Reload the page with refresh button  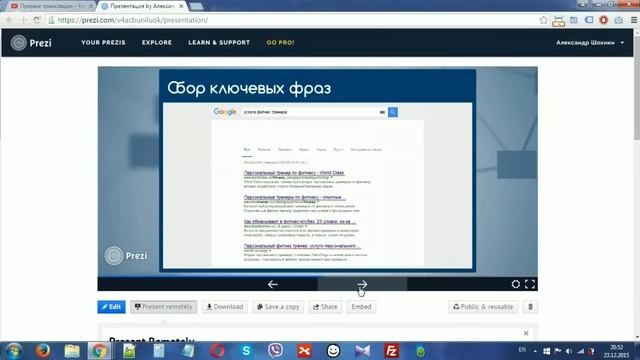click(x=37, y=20)
